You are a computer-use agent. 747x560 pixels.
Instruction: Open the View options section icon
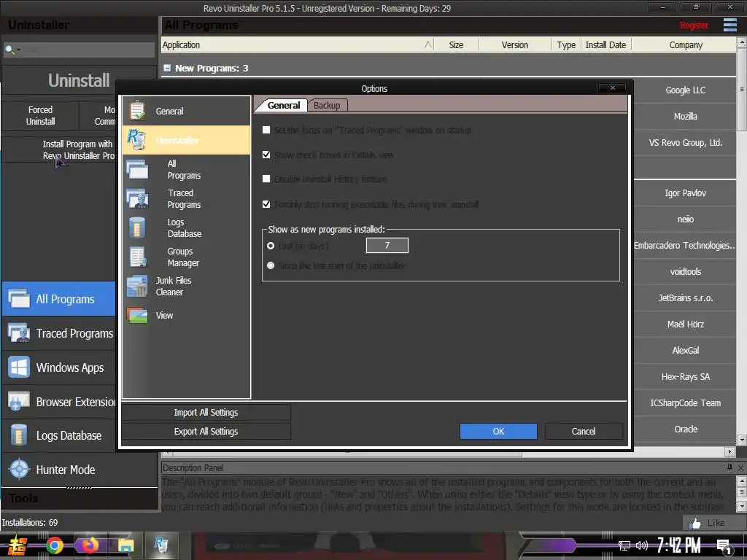click(137, 315)
